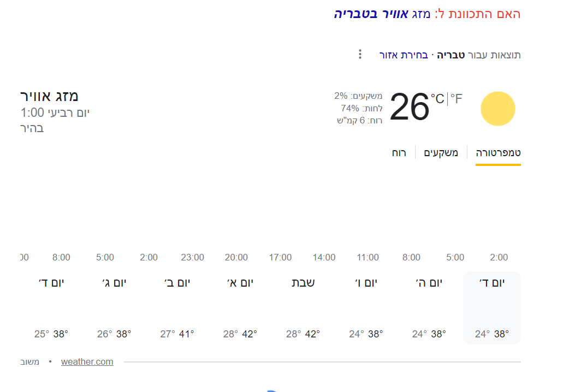Switch temperature units to °C
This screenshot has width=563, height=392.
coord(437,99)
